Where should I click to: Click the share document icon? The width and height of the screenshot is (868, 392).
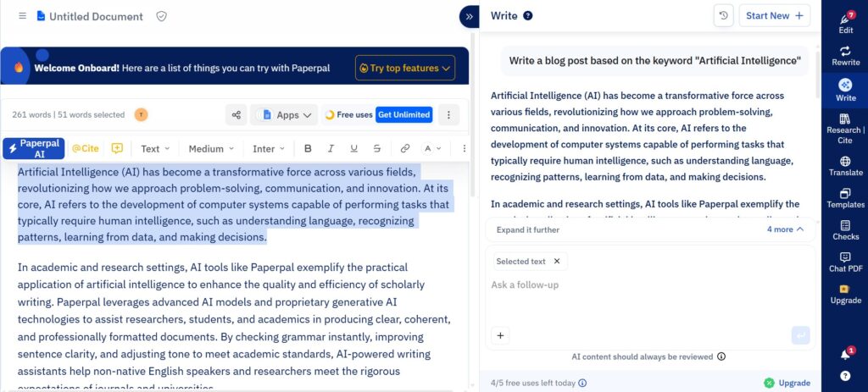click(x=236, y=115)
